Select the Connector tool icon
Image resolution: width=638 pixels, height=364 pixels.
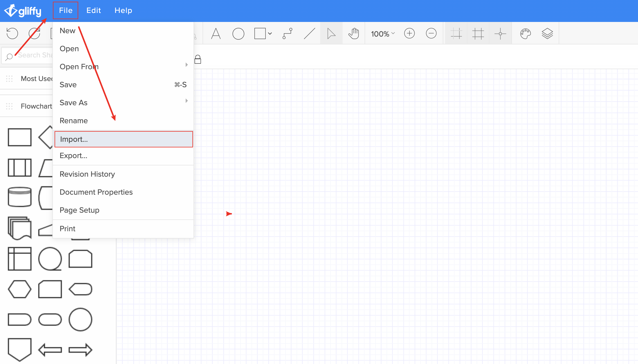[x=287, y=34]
